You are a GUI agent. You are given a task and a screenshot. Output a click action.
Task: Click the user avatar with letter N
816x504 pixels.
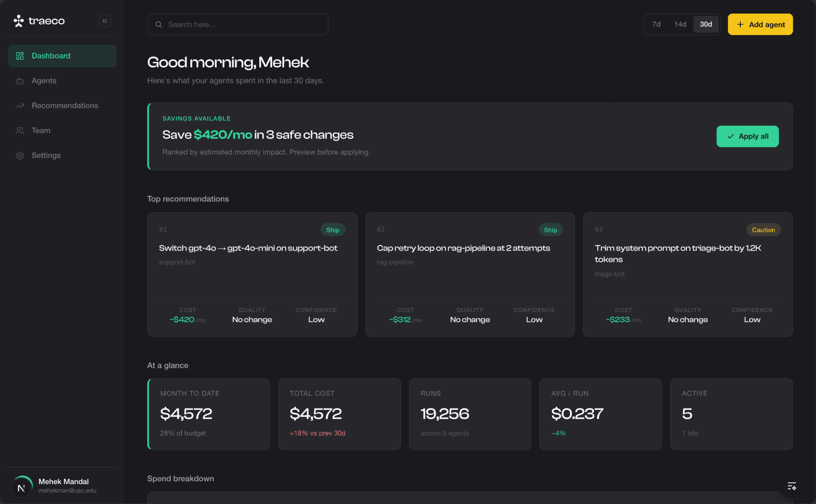click(x=22, y=488)
